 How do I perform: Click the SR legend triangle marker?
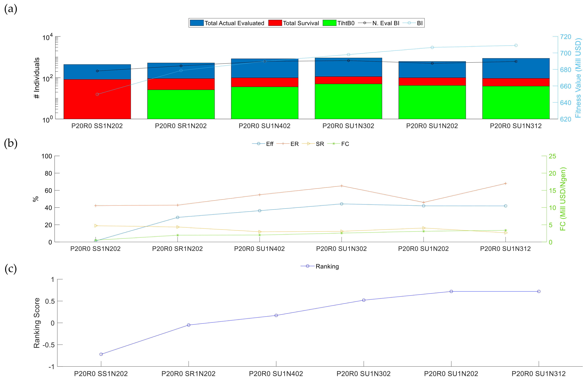pos(309,144)
